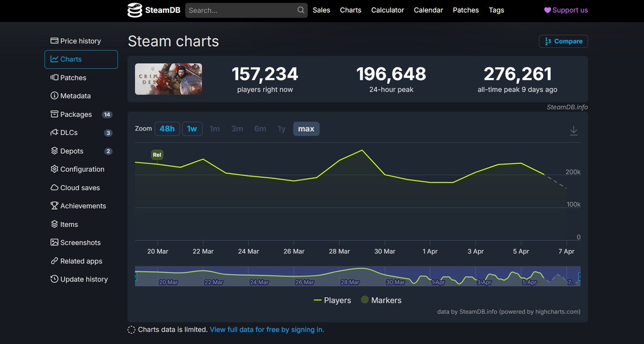Click the 200k y-axis label
The width and height of the screenshot is (644, 344).
click(x=573, y=172)
